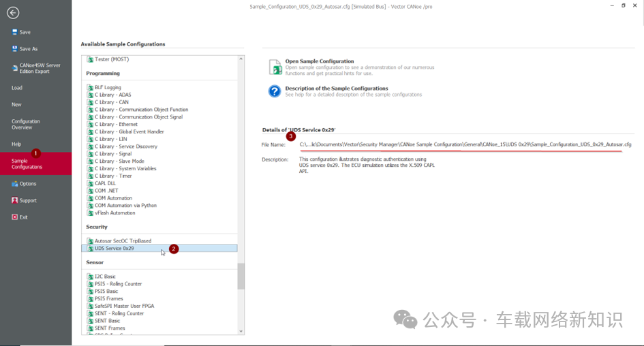Click the Save disk icon
Image resolution: width=644 pixels, height=346 pixels.
coord(15,32)
